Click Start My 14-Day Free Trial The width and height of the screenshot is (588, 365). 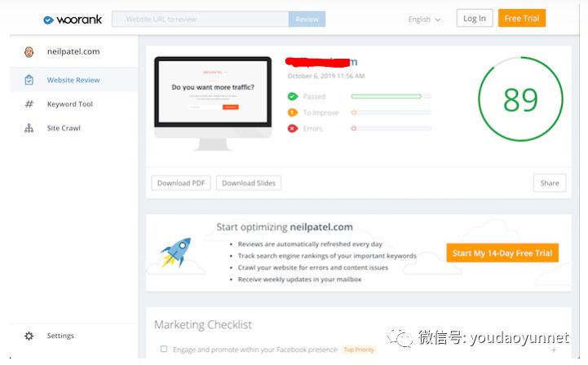tap(502, 253)
